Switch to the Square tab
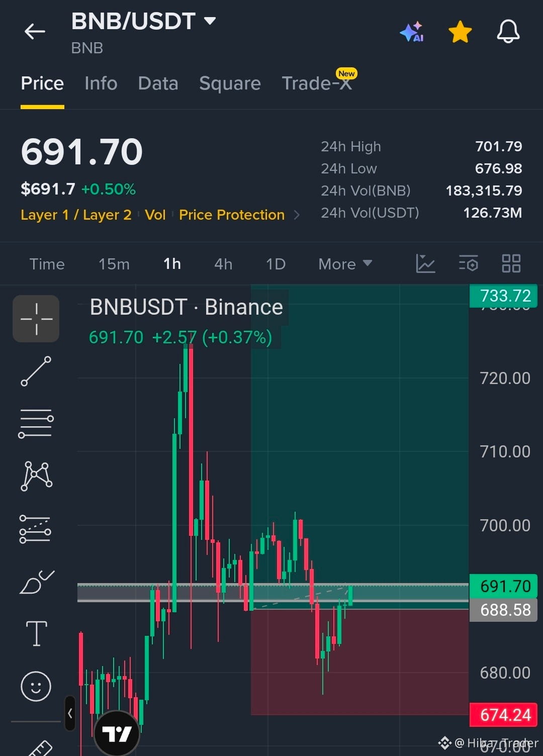This screenshot has width=543, height=756. 230,83
